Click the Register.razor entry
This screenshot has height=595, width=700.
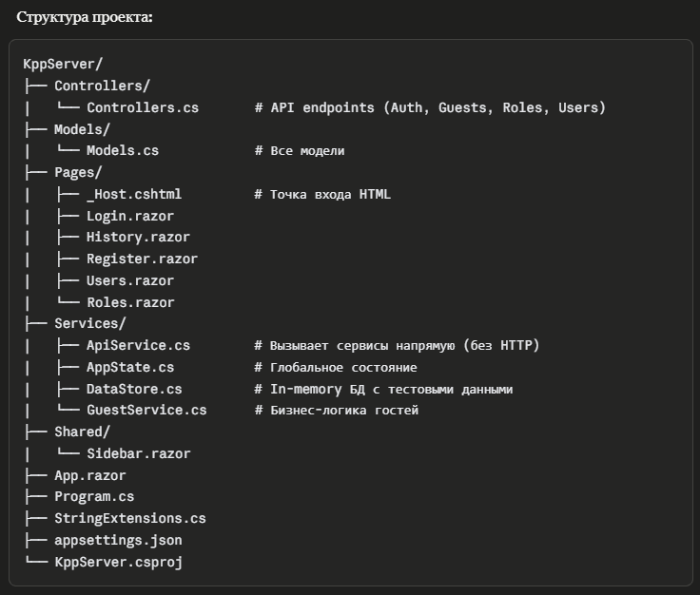(142, 259)
